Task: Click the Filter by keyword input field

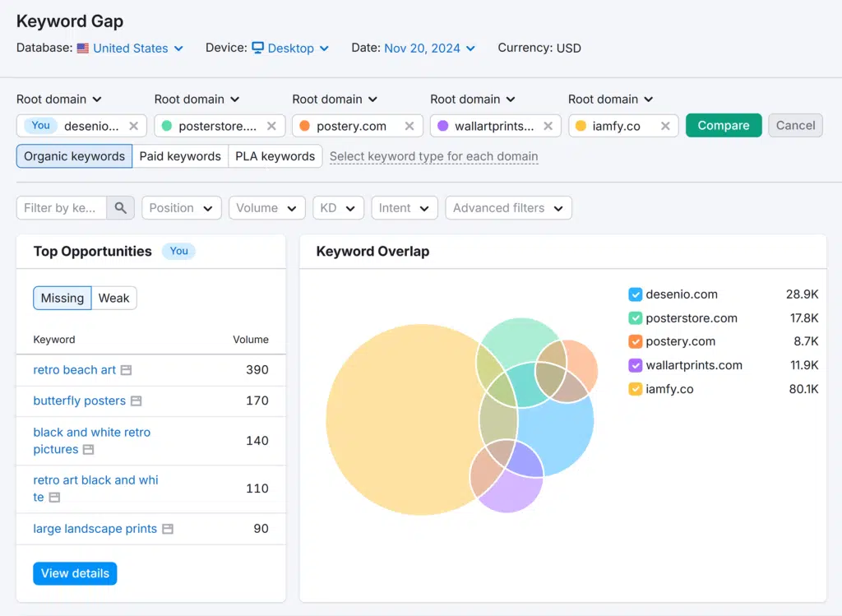Action: coord(61,208)
